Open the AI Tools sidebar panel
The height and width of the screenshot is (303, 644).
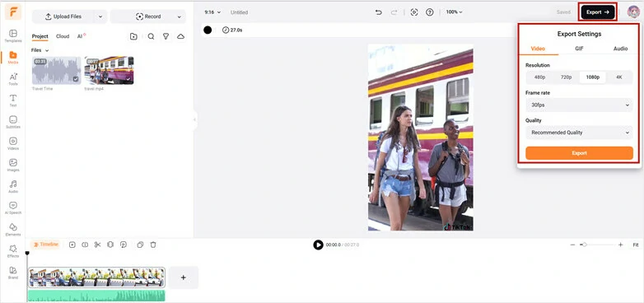pyautogui.click(x=12, y=79)
